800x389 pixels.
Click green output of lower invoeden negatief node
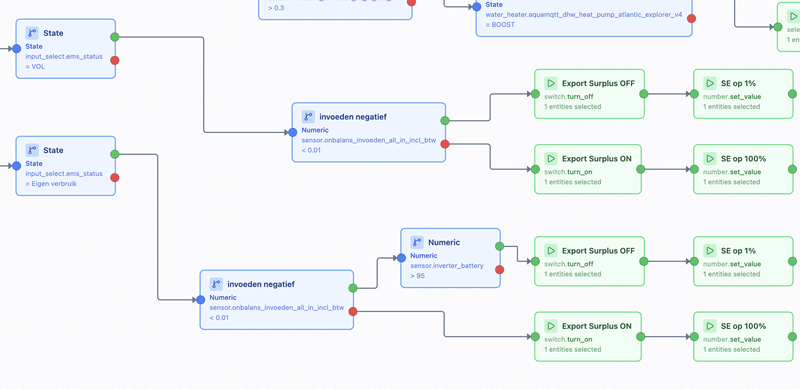tap(353, 288)
